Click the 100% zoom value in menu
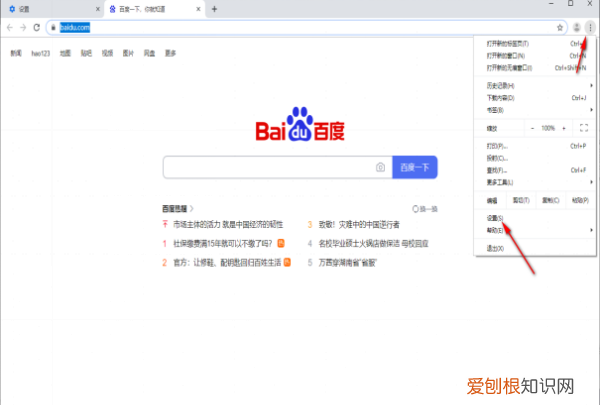 pyautogui.click(x=548, y=128)
